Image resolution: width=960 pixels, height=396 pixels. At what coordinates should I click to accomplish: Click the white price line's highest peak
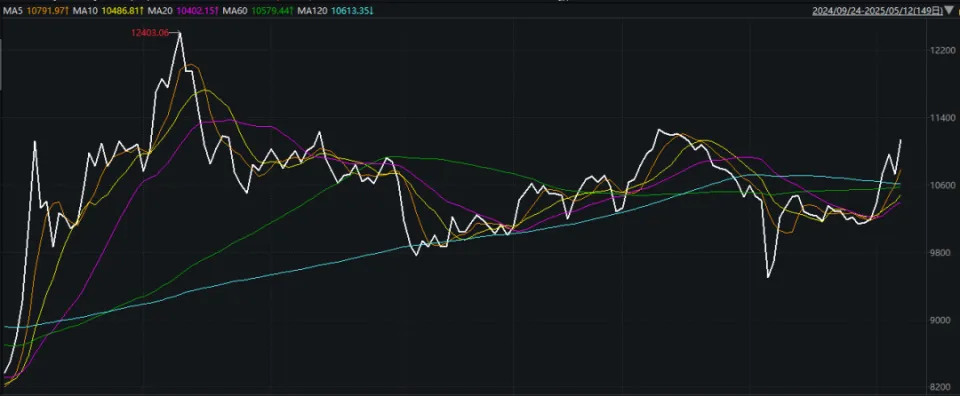179,33
